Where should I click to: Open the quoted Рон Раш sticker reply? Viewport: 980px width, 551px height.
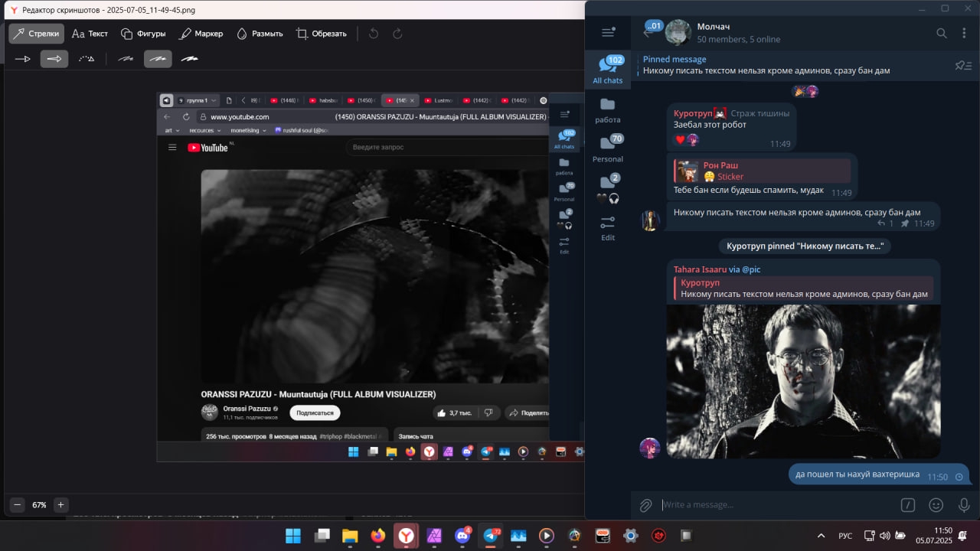coord(762,171)
